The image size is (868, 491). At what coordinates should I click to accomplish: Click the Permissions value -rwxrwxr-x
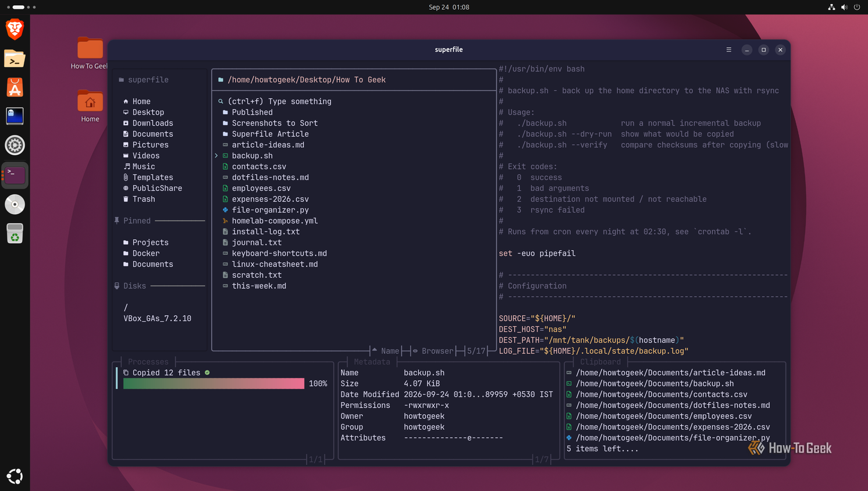(x=426, y=405)
